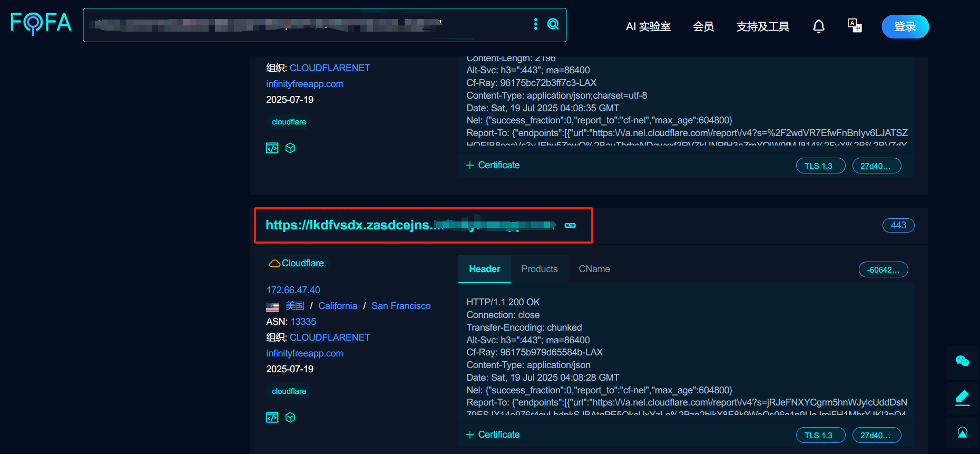The width and height of the screenshot is (980, 454).
Task: Click the feedback pencil icon on right
Action: [x=962, y=397]
